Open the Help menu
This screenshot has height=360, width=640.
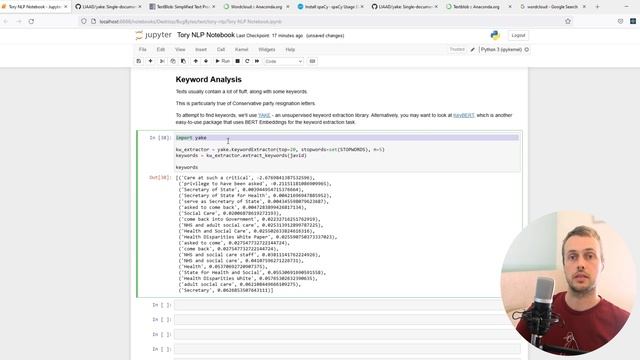click(x=290, y=49)
